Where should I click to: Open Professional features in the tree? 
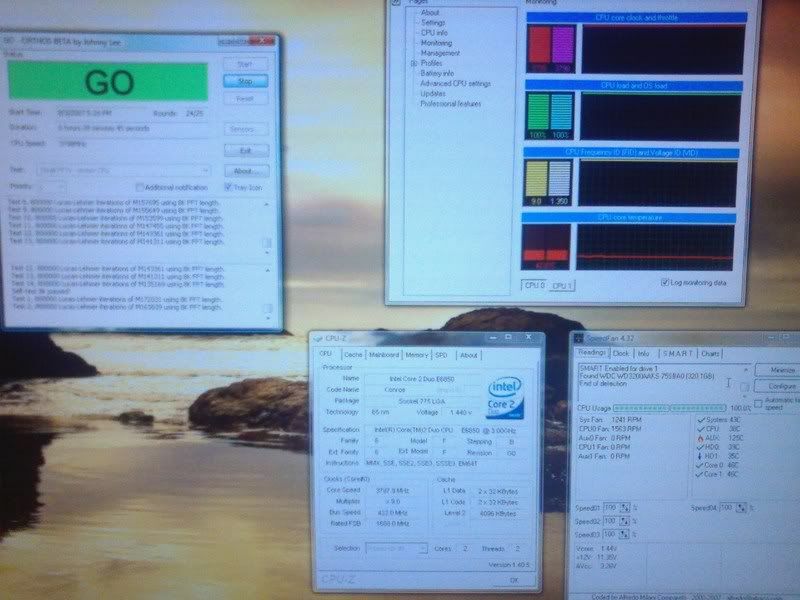point(451,104)
